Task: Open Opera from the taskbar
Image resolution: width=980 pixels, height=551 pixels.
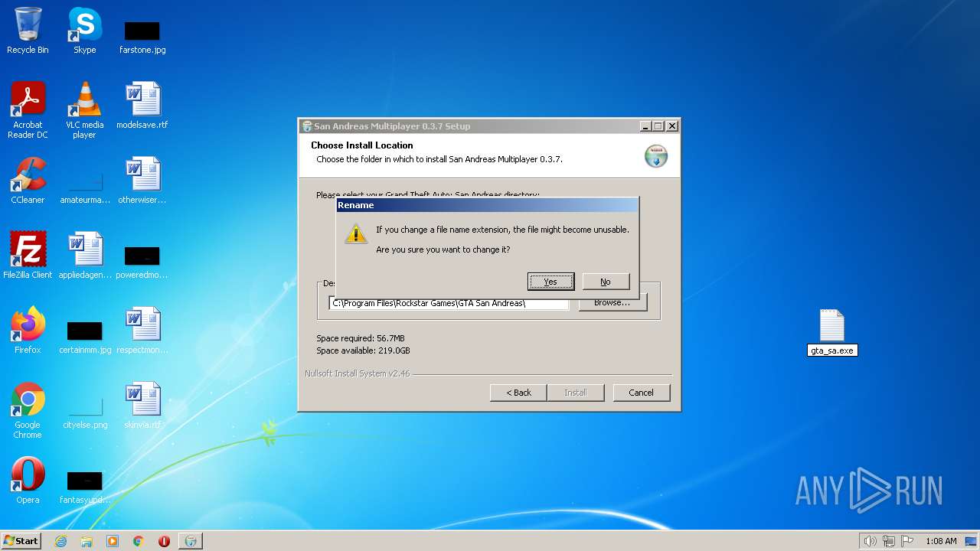Action: (164, 541)
